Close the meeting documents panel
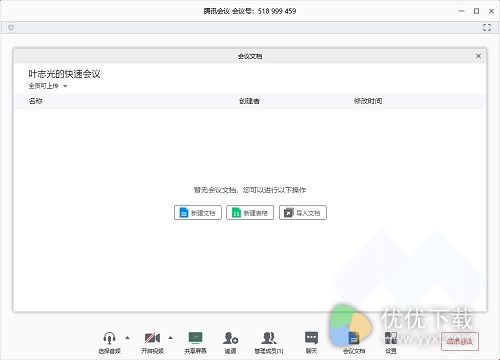500x360 pixels. tap(478, 56)
